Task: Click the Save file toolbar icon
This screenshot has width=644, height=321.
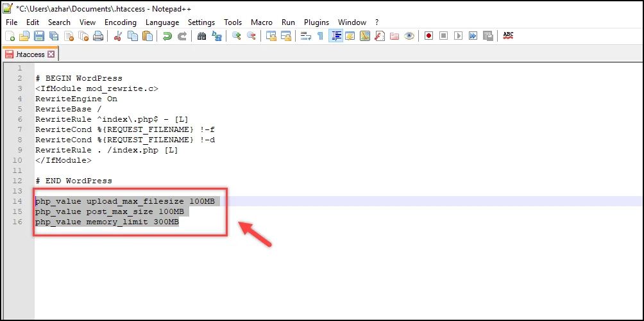Action: 38,37
